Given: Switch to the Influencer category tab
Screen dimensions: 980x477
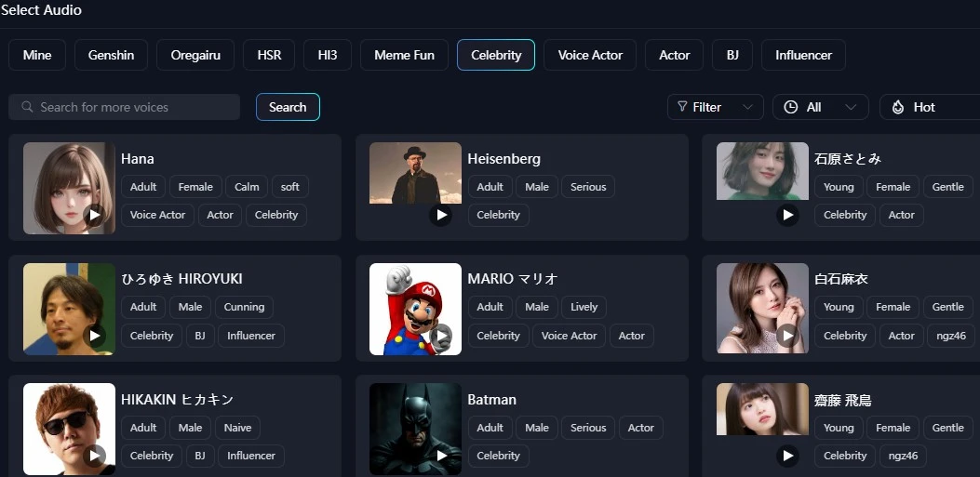Looking at the screenshot, I should click(804, 55).
